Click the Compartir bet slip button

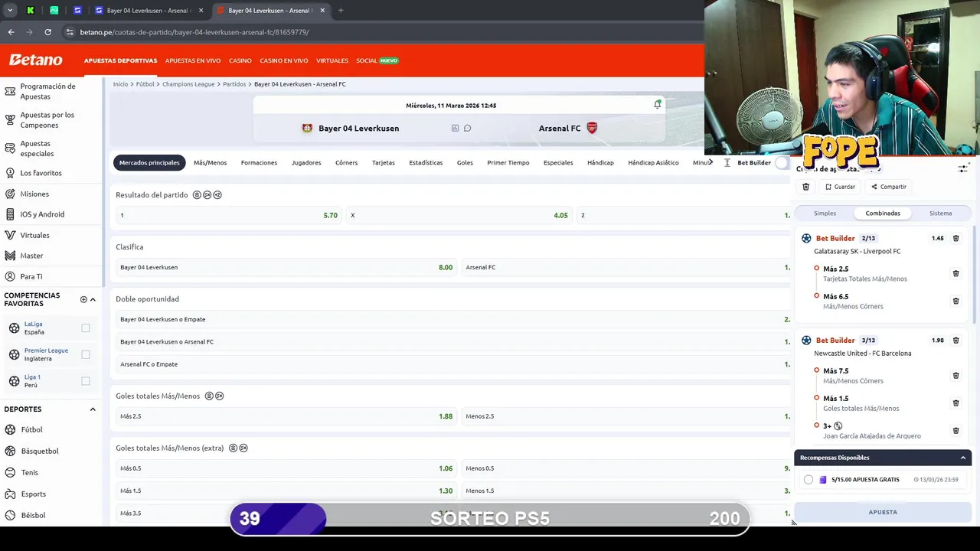[x=888, y=187]
